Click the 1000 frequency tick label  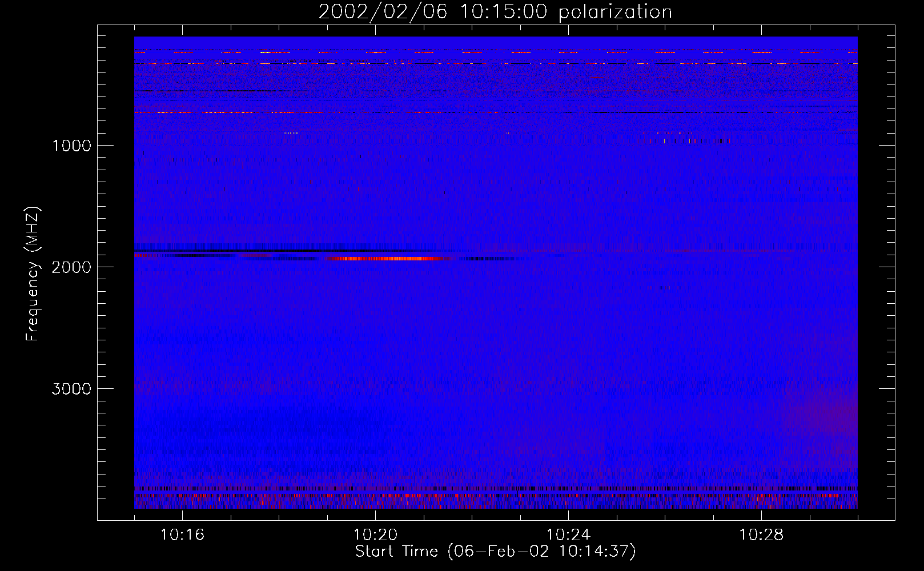pos(71,146)
